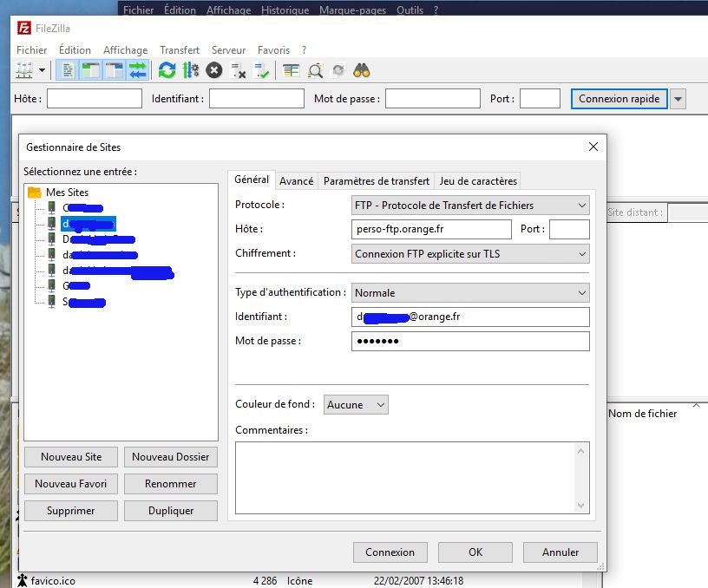Enable synchronized browsing on the toolbar
This screenshot has height=588, width=708.
[x=338, y=69]
